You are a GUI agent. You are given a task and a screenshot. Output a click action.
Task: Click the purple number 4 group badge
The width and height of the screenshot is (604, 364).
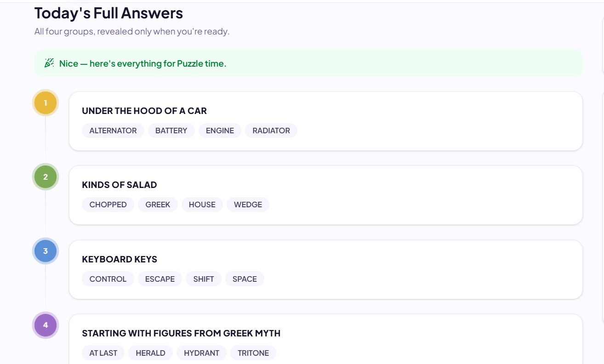pyautogui.click(x=46, y=325)
